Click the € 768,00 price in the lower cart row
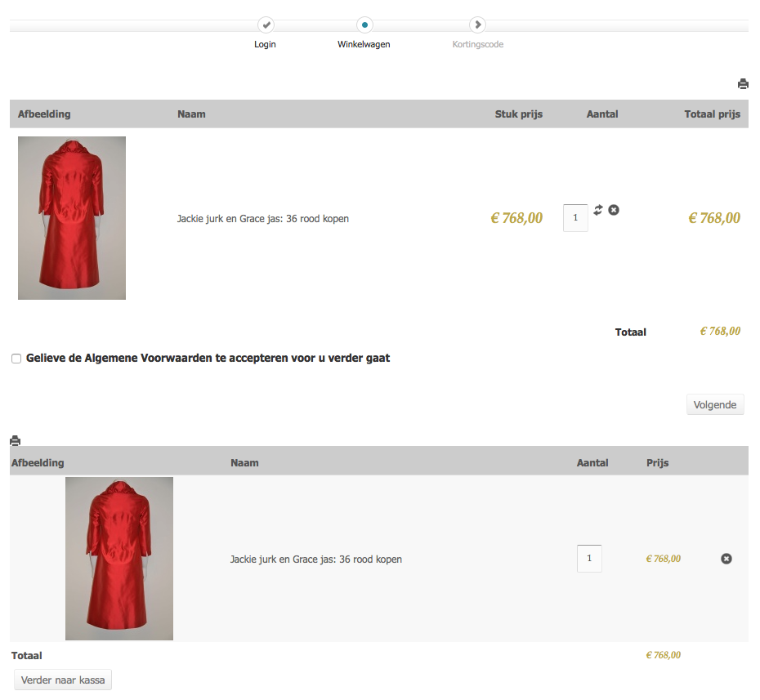 (663, 559)
